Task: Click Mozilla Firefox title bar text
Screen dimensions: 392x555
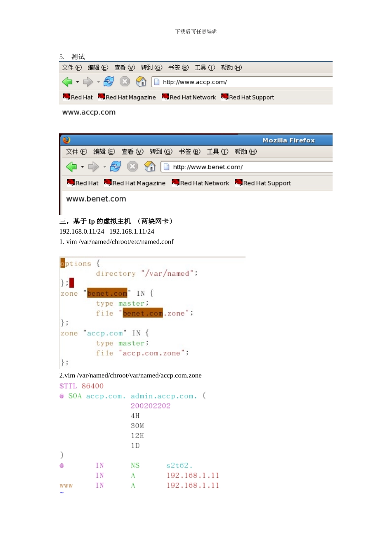Action: 288,140
